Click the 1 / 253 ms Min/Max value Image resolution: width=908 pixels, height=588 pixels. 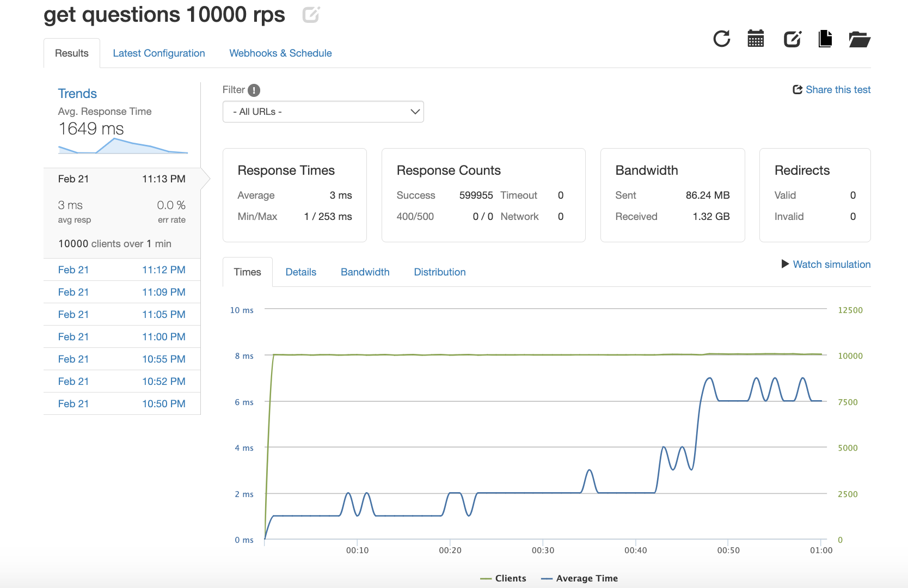coord(328,217)
